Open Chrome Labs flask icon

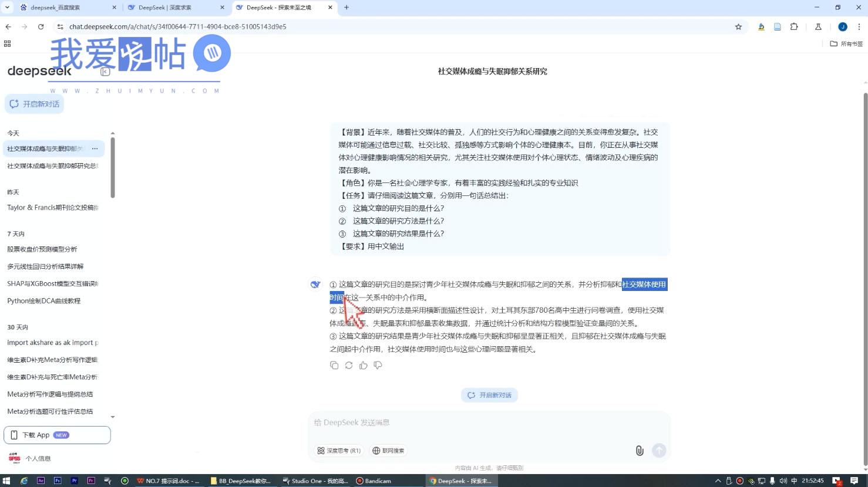click(x=818, y=26)
